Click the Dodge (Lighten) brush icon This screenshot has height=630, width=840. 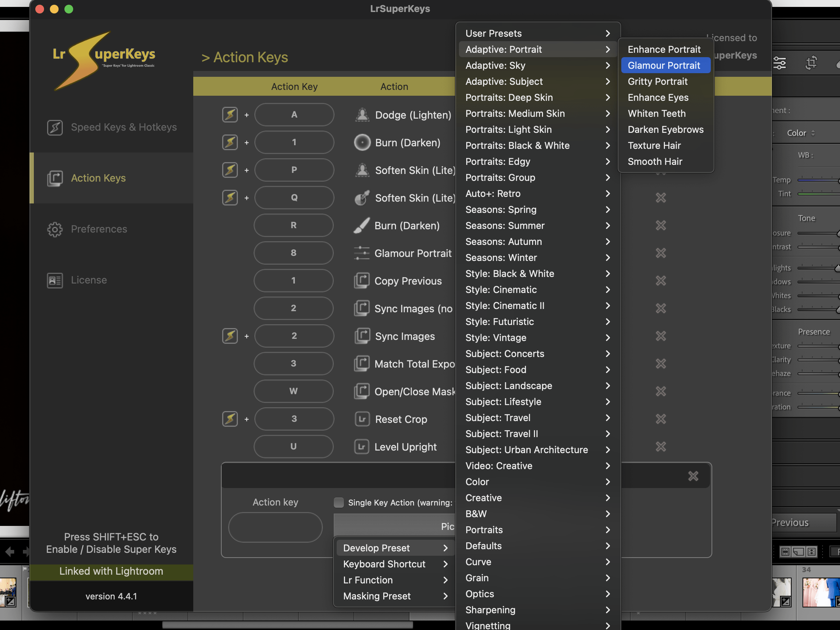tap(362, 115)
